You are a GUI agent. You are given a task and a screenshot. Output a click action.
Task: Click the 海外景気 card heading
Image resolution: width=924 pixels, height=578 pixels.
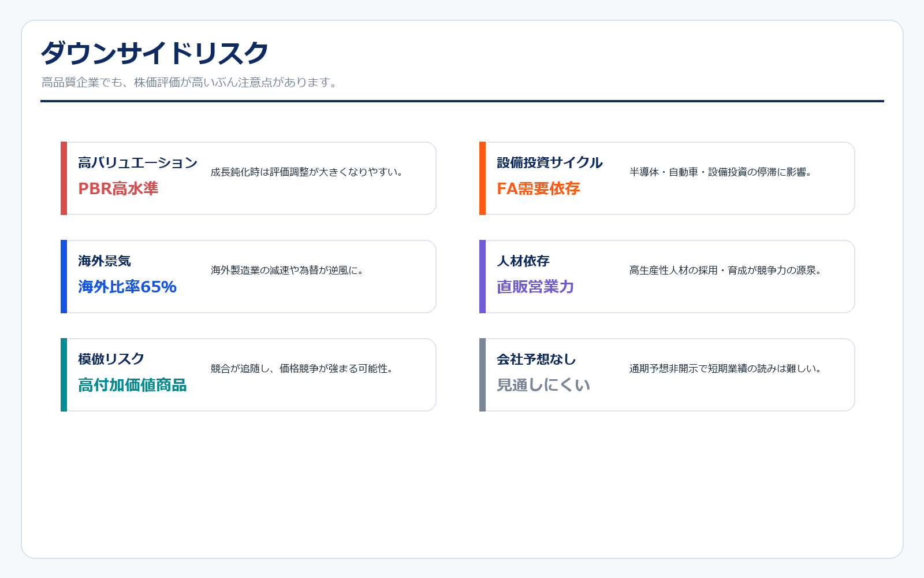pyautogui.click(x=105, y=261)
